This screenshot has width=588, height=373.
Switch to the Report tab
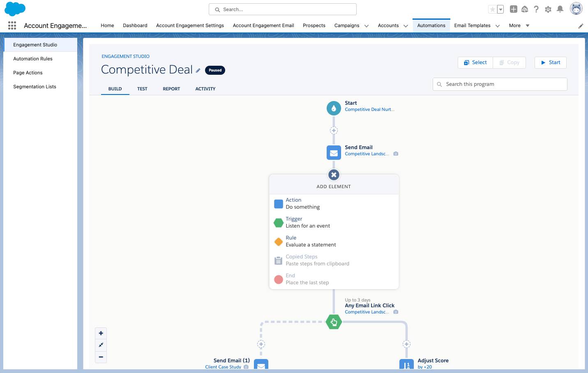pyautogui.click(x=171, y=89)
